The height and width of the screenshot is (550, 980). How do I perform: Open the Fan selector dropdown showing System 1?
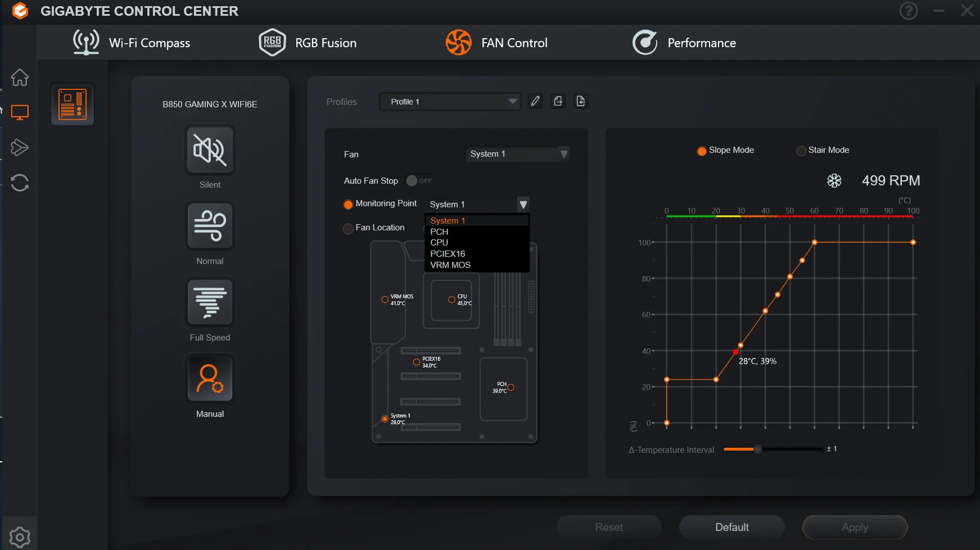click(x=518, y=154)
